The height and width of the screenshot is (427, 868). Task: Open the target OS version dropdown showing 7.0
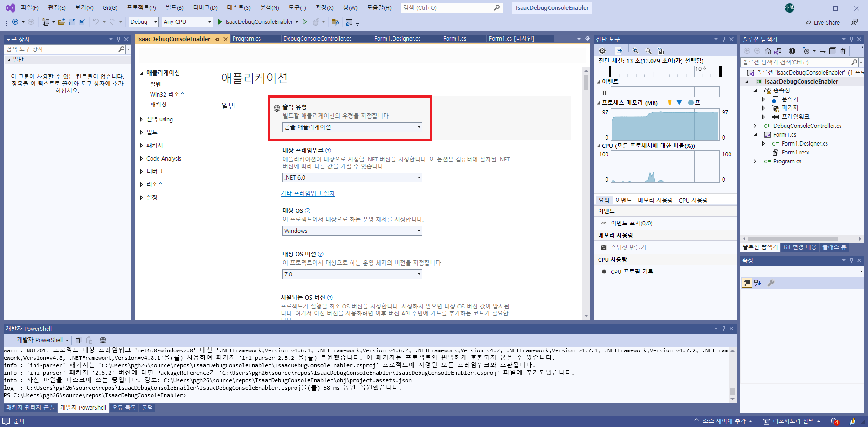tap(352, 274)
